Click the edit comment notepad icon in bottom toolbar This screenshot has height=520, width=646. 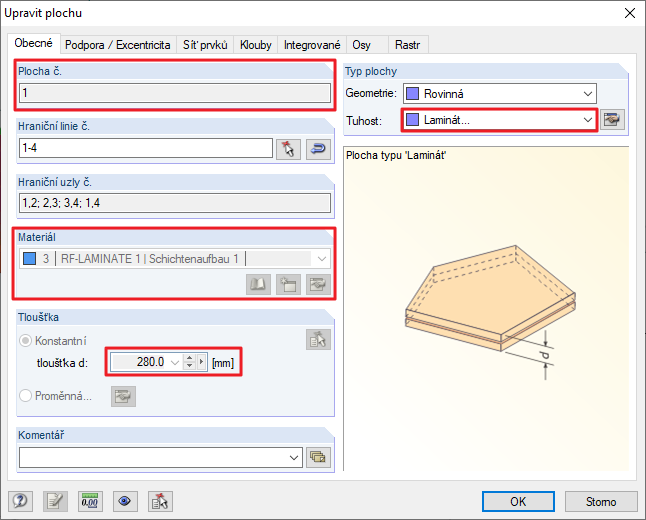(x=55, y=501)
